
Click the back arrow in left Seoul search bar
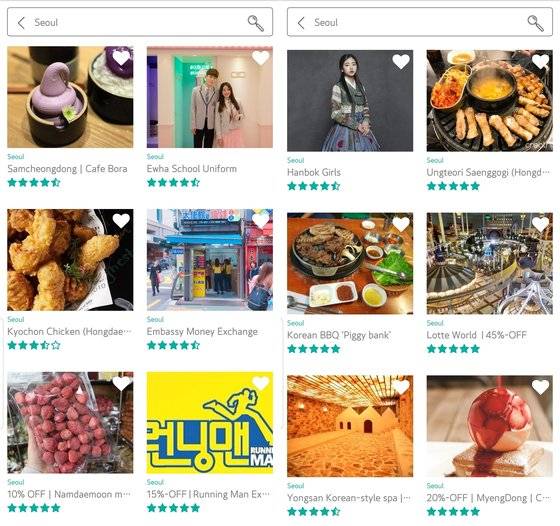pyautogui.click(x=21, y=22)
